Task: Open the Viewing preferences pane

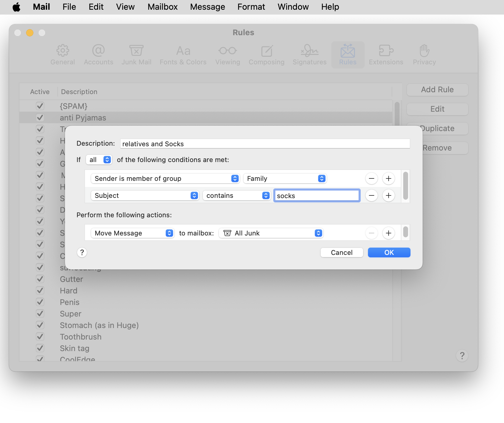Action: [x=228, y=55]
